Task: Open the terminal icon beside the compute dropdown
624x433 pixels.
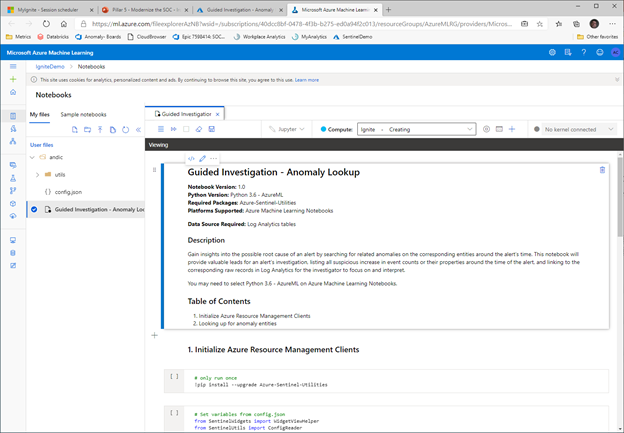Action: 499,129
